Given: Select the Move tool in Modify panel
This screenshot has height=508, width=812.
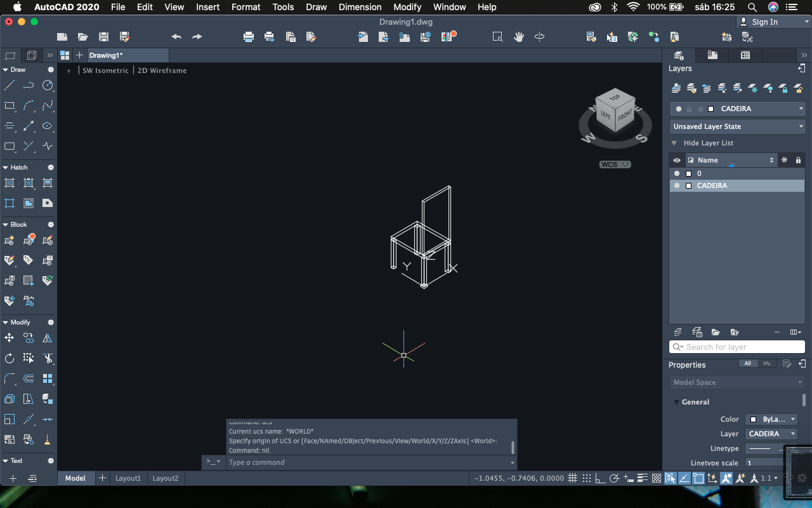Looking at the screenshot, I should [10, 338].
